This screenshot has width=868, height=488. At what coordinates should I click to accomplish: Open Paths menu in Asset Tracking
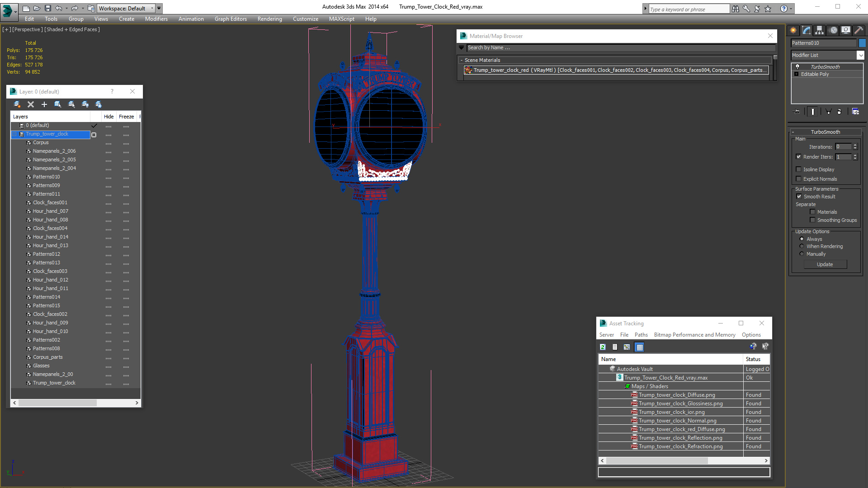[641, 335]
